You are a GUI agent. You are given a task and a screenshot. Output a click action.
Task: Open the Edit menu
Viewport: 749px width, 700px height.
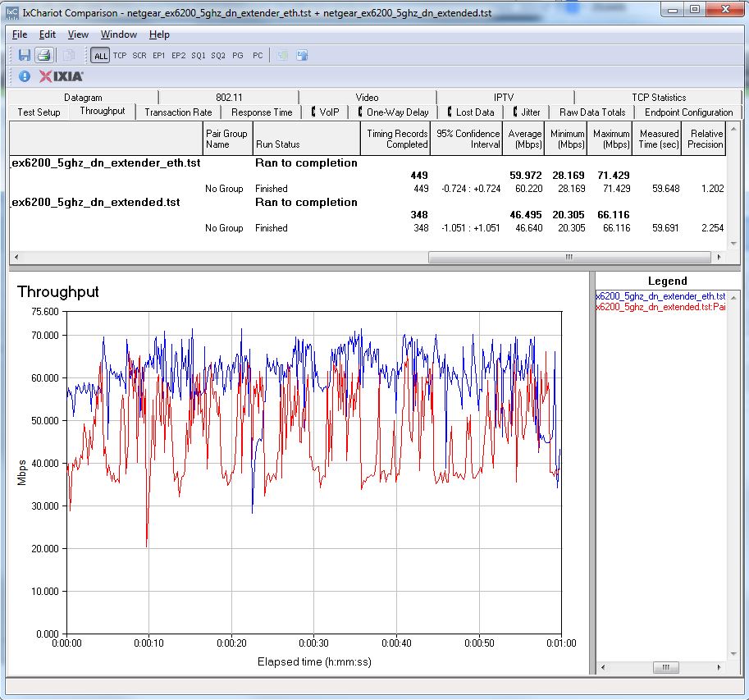(x=48, y=34)
